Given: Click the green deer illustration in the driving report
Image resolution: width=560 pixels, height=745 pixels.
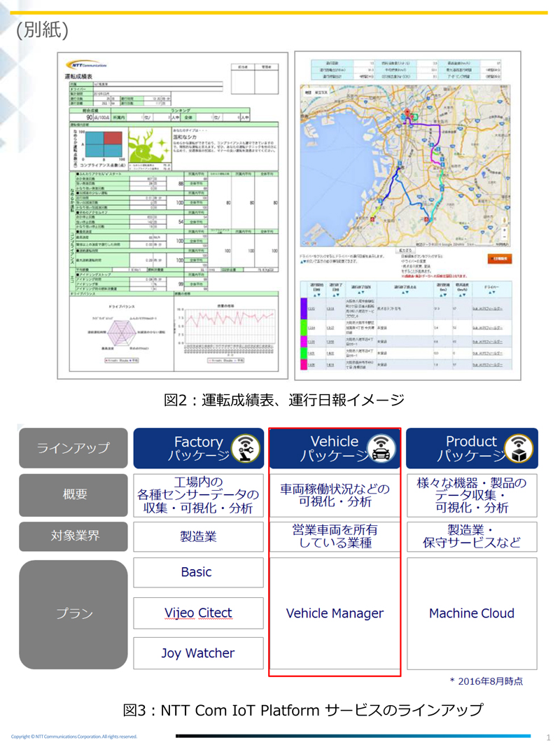Looking at the screenshot, I should coord(148,146).
